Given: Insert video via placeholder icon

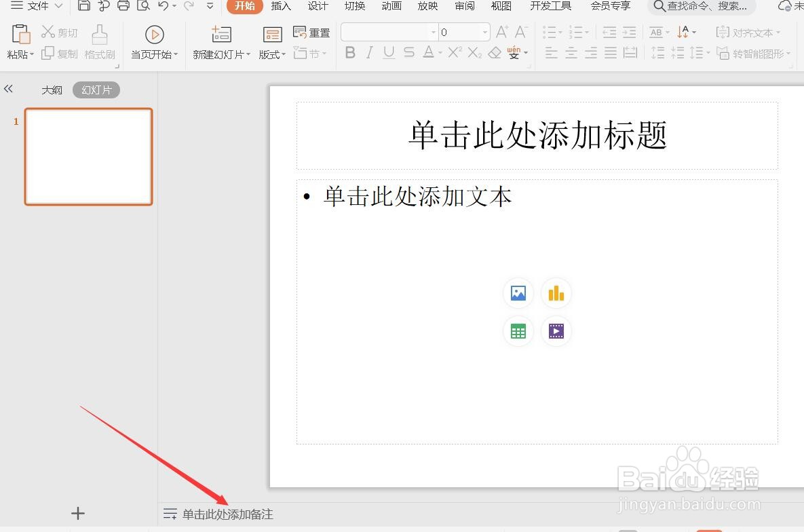Looking at the screenshot, I should 556,331.
